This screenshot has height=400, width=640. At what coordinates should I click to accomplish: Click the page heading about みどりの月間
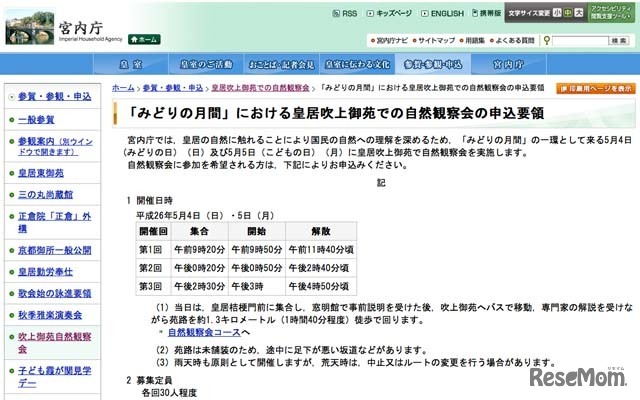pos(336,113)
